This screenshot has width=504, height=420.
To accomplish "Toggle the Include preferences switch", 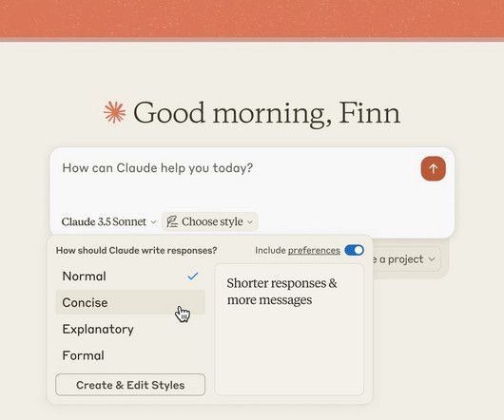I will coord(354,250).
